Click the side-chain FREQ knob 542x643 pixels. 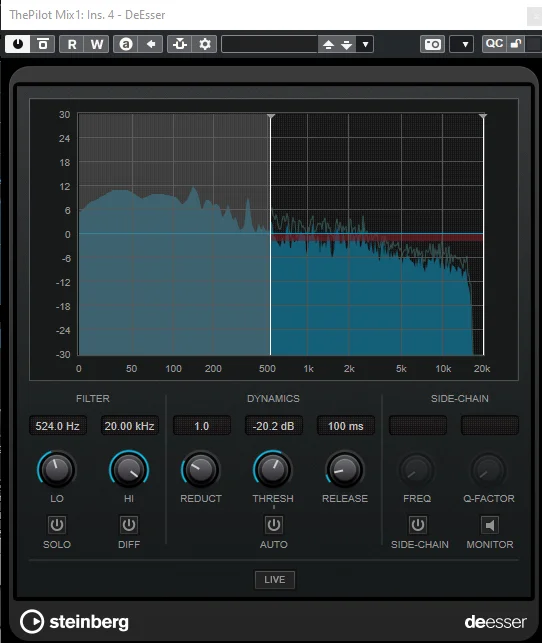[417, 470]
